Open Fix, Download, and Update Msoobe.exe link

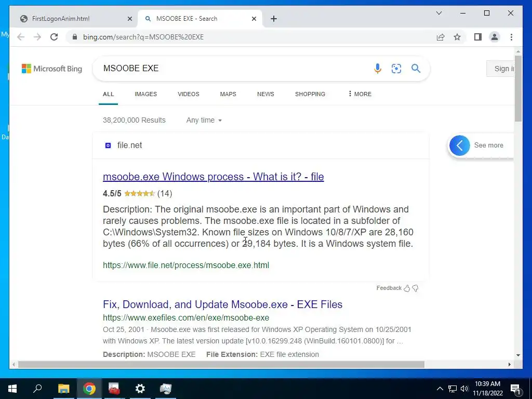point(222,304)
